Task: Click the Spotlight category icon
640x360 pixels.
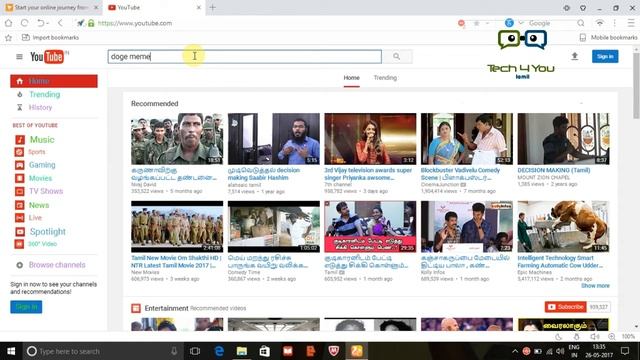Action: pyautogui.click(x=20, y=231)
